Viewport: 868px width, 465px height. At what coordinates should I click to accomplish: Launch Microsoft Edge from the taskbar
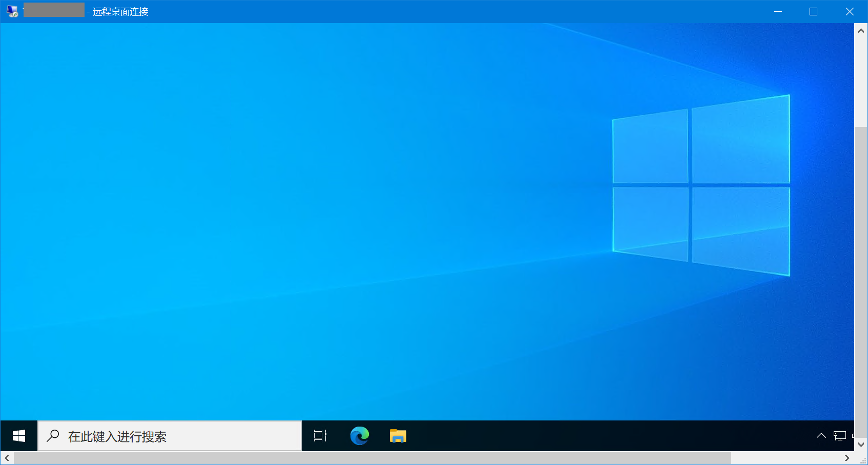click(x=359, y=436)
